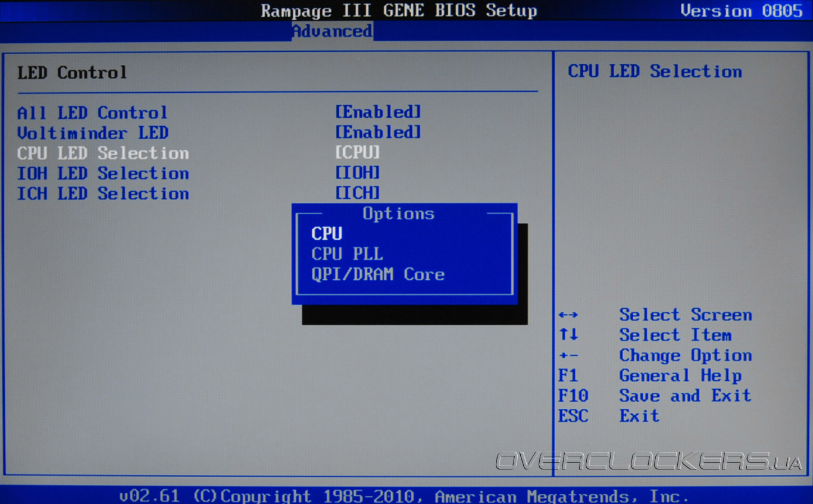The width and height of the screenshot is (813, 504).
Task: Select the CPU LED Selection row label
Action: tap(103, 153)
